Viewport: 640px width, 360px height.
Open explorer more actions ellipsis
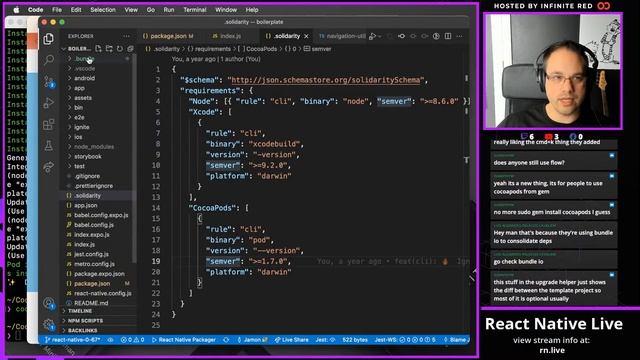pos(127,36)
